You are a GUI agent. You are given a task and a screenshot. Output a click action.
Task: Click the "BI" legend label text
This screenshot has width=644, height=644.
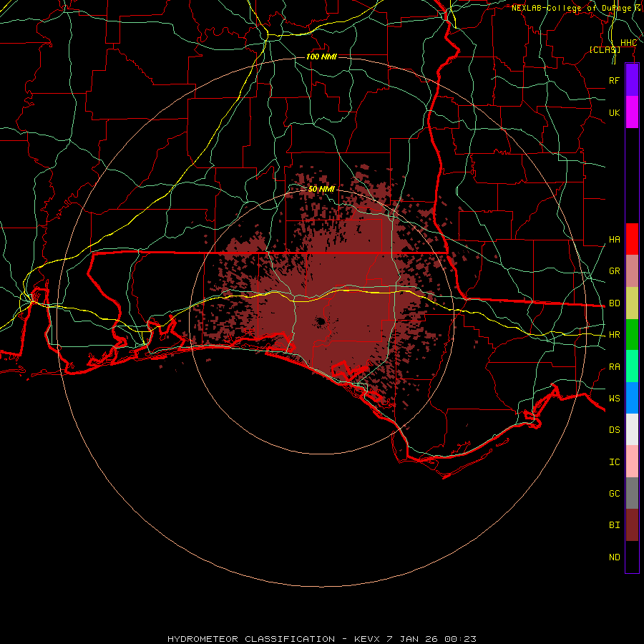[x=614, y=525]
